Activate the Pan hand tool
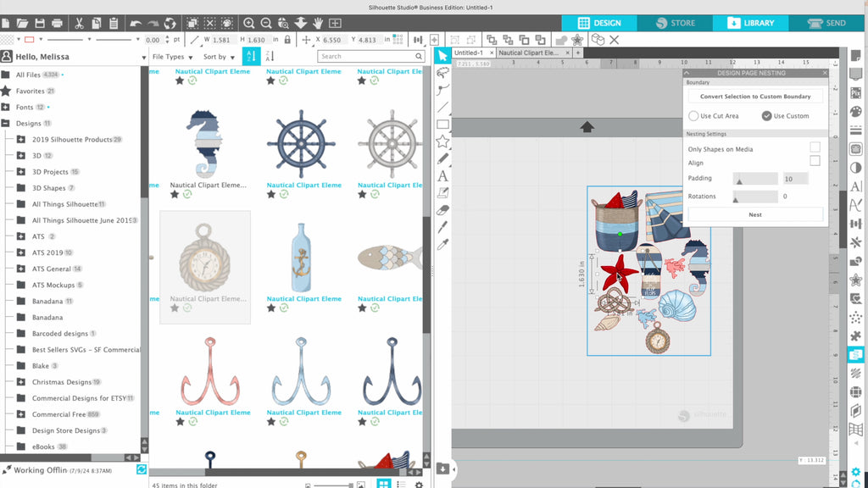 click(x=318, y=23)
